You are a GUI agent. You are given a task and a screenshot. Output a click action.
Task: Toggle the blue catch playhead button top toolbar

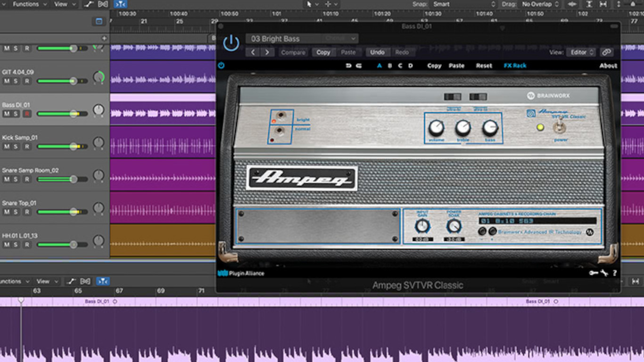(120, 4)
